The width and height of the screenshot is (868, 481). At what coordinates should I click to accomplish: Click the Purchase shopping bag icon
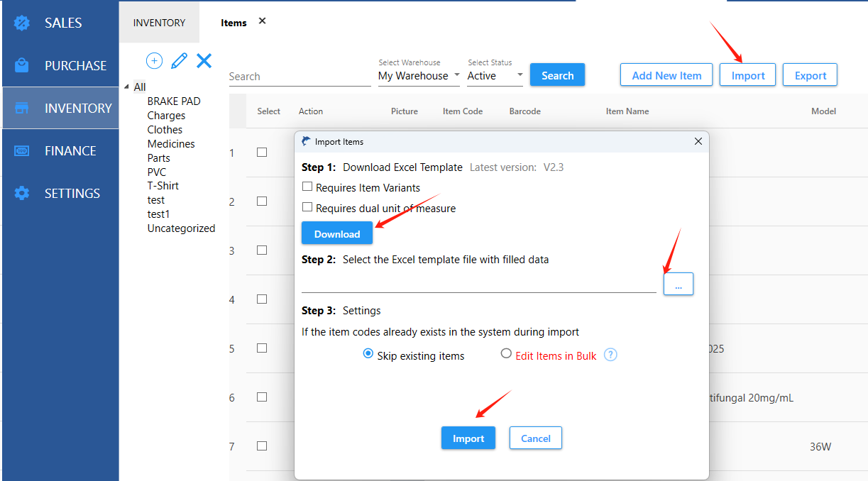pos(22,65)
